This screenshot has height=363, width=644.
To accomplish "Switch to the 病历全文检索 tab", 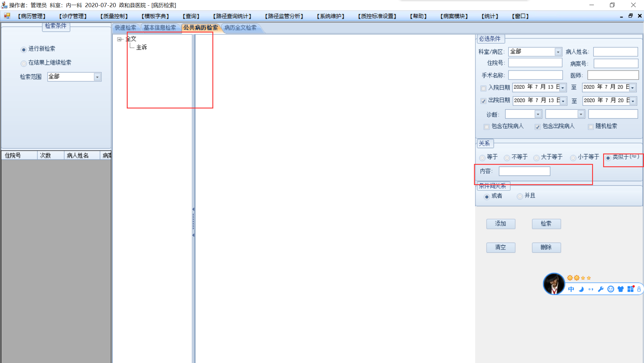I will tap(240, 28).
